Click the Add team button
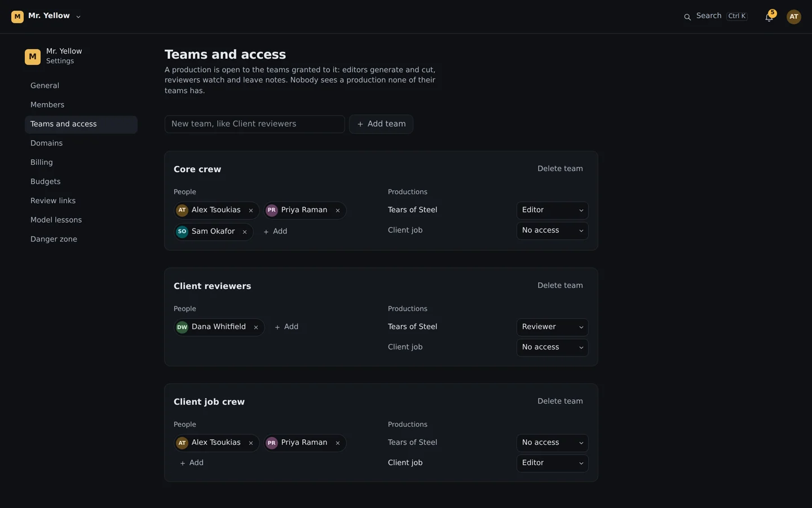The height and width of the screenshot is (508, 812). tap(381, 124)
